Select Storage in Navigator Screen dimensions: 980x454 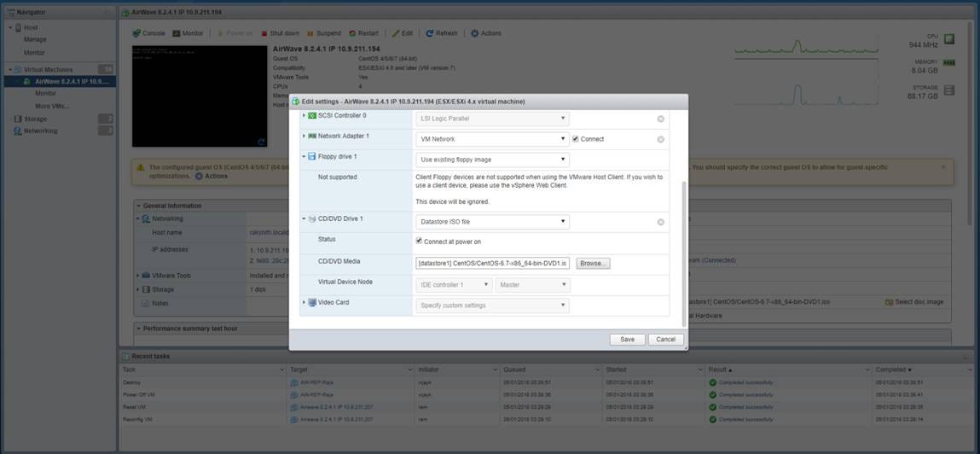click(x=35, y=118)
